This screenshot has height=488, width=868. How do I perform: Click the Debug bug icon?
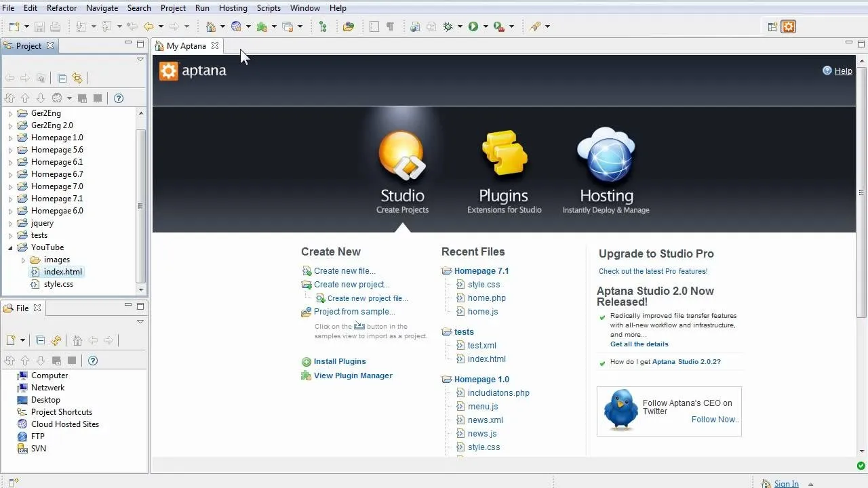click(x=448, y=26)
